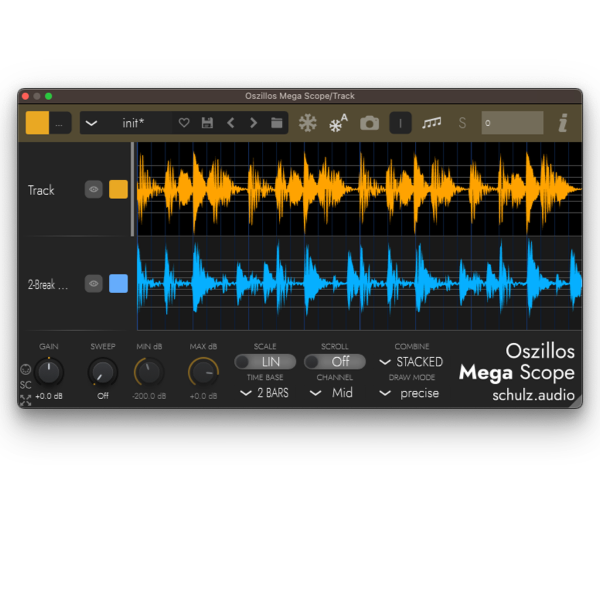Open the preset folder icon
This screenshot has height=600, width=600.
click(x=277, y=123)
